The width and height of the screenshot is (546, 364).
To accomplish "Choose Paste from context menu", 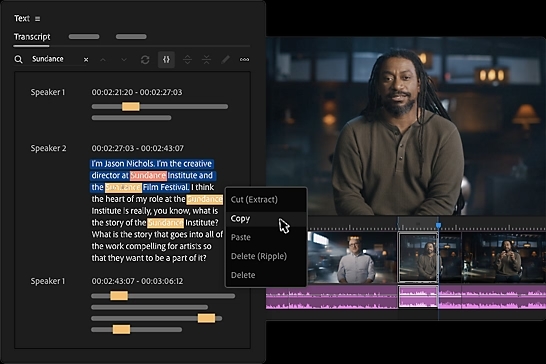I will tap(241, 238).
